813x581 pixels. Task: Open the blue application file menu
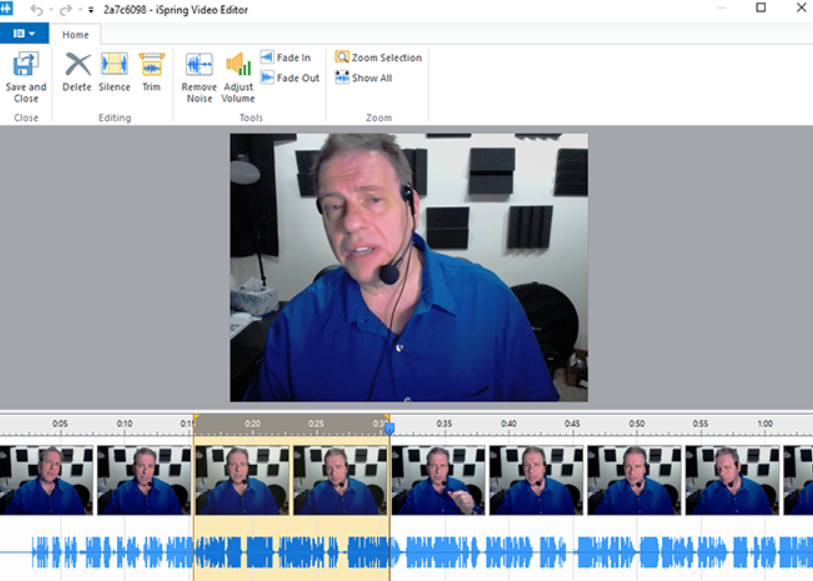(24, 34)
